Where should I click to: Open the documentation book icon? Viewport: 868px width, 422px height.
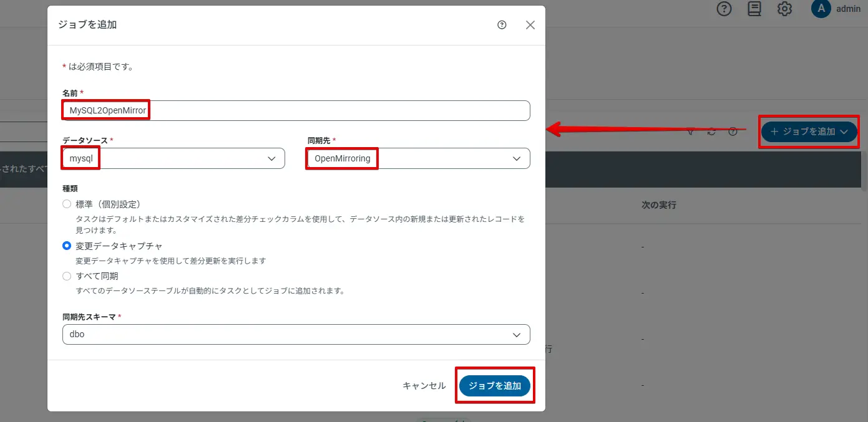[x=754, y=9]
